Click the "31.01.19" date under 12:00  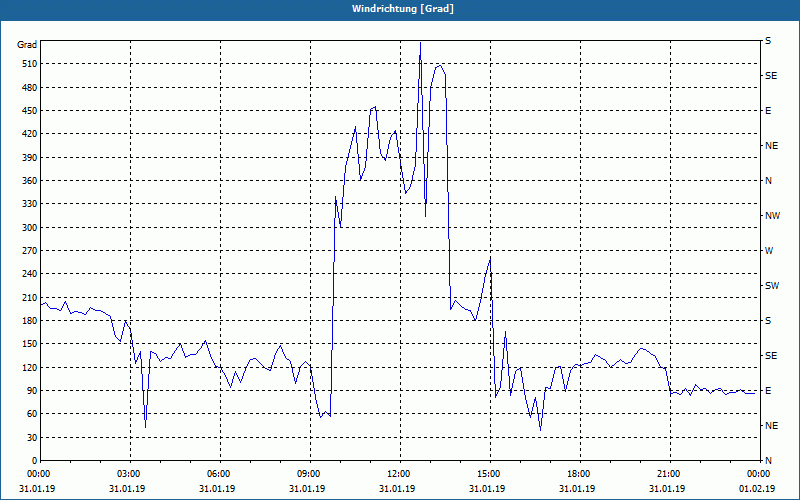click(397, 489)
